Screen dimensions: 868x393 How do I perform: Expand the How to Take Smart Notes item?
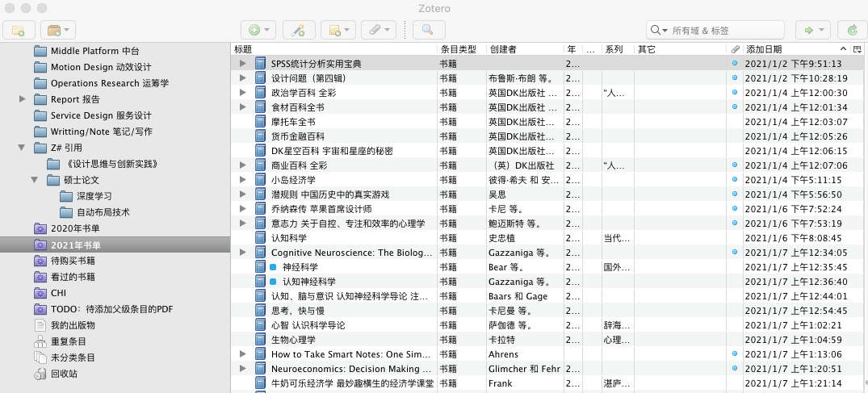[242, 354]
